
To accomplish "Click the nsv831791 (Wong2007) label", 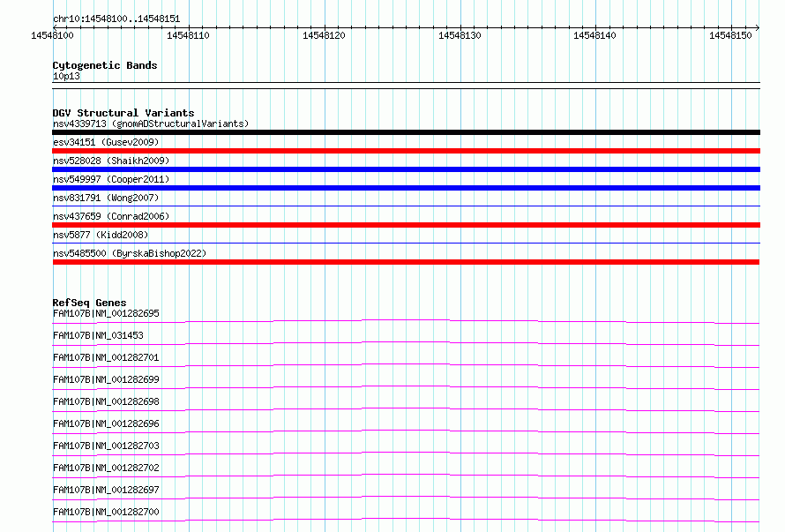I will pyautogui.click(x=106, y=198).
